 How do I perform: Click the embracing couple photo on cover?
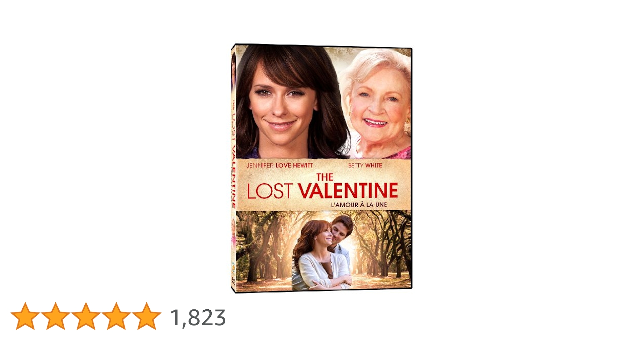coord(323,253)
